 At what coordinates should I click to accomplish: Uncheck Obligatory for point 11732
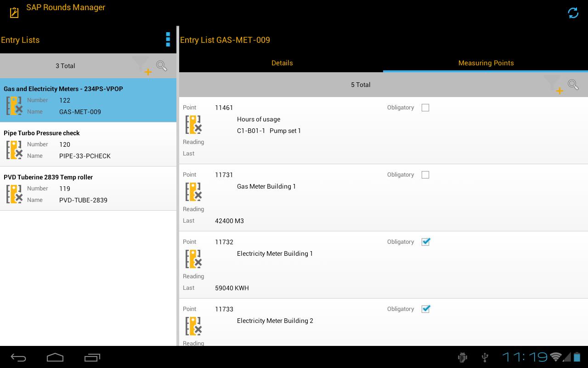[425, 242]
